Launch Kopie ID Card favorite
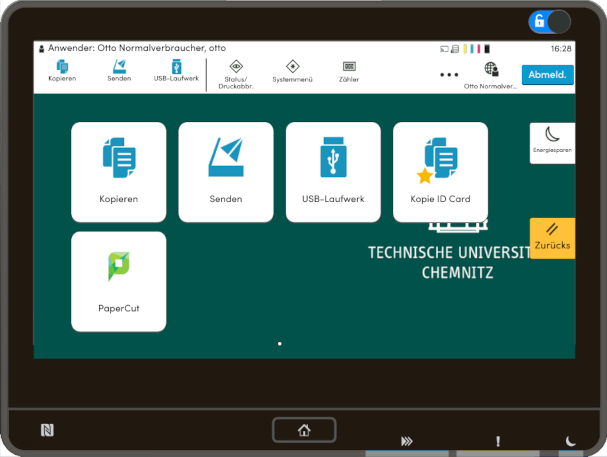607x457 pixels. tap(440, 171)
